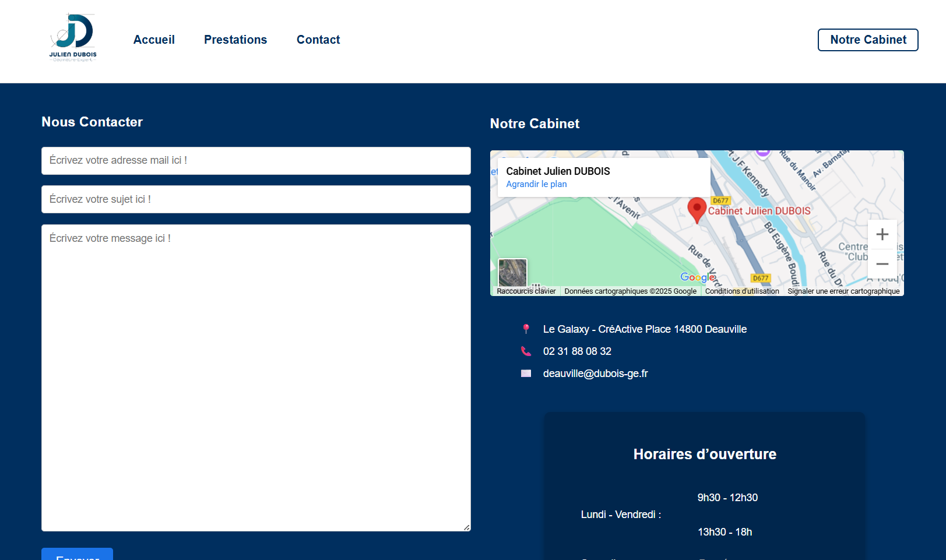Click the location pin icon beside address
Screen dimensions: 946x560
click(x=526, y=329)
